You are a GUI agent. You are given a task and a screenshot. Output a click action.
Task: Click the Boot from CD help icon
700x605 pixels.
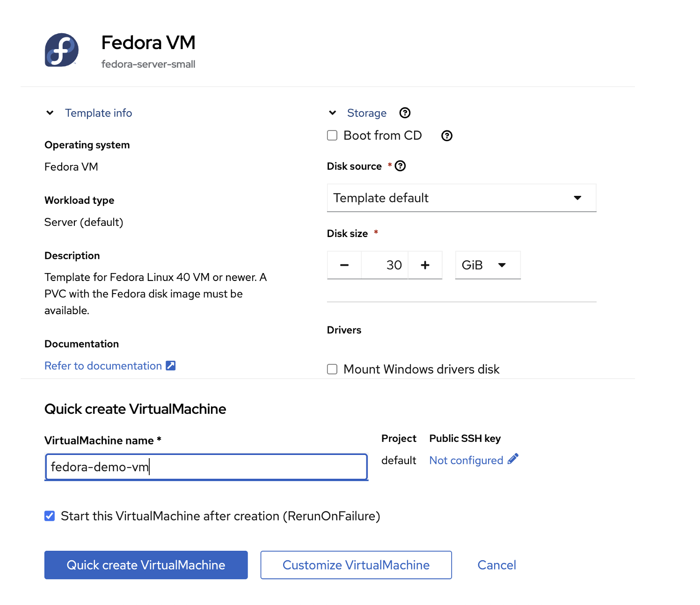coord(446,136)
